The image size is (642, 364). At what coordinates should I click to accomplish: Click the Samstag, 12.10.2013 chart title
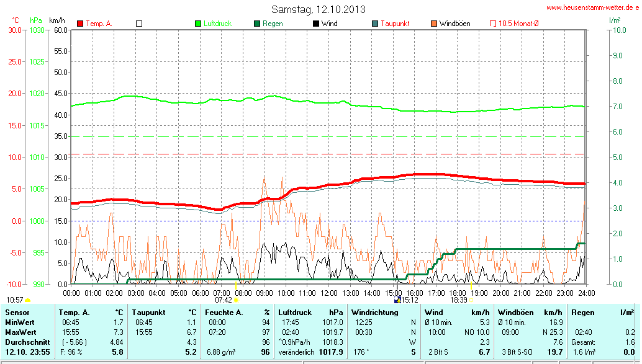[x=319, y=9]
